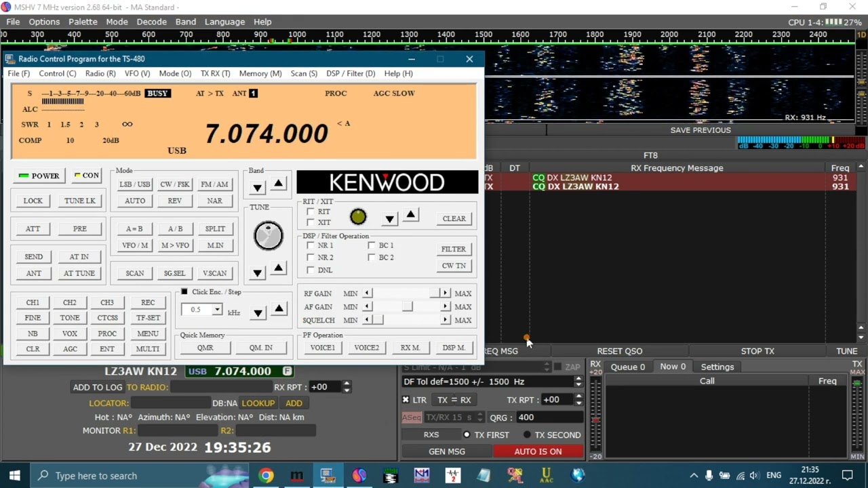The height and width of the screenshot is (488, 868).
Task: Select the TX SECOND radio button
Action: click(528, 435)
